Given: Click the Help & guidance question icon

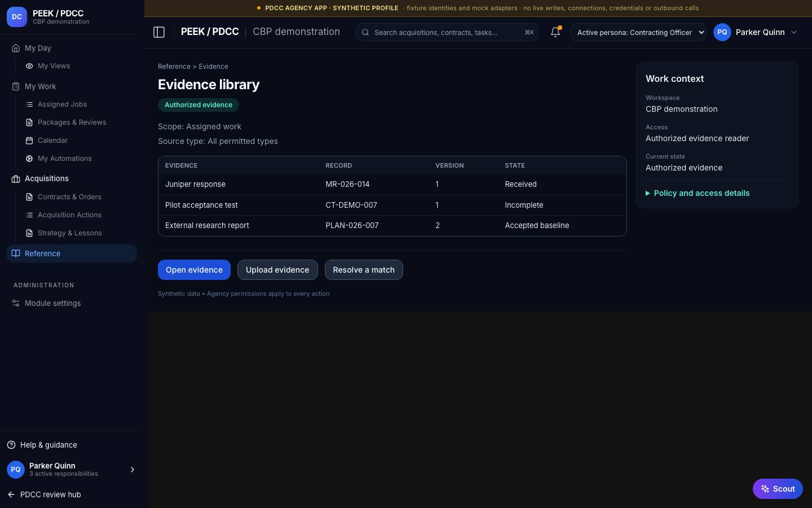Looking at the screenshot, I should tap(11, 445).
